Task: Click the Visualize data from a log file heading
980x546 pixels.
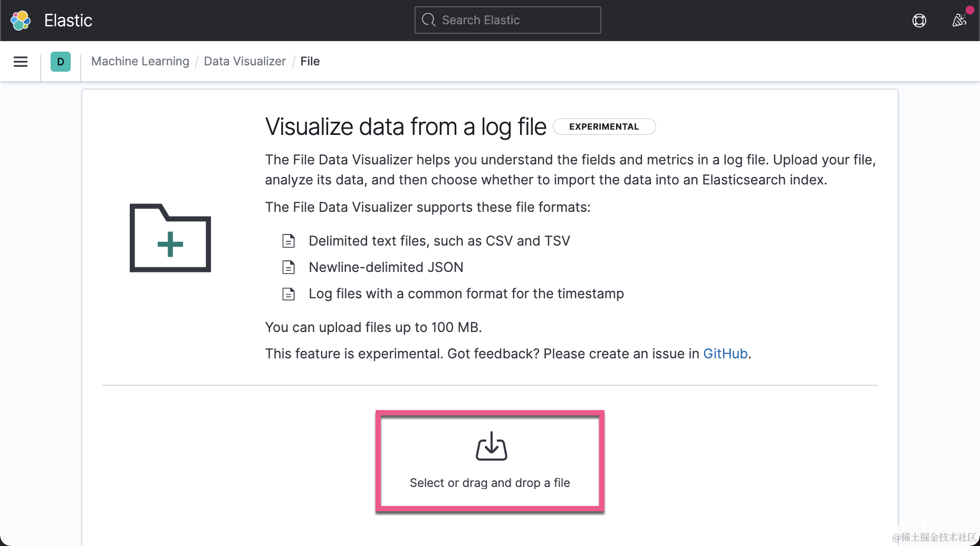Action: pos(406,127)
